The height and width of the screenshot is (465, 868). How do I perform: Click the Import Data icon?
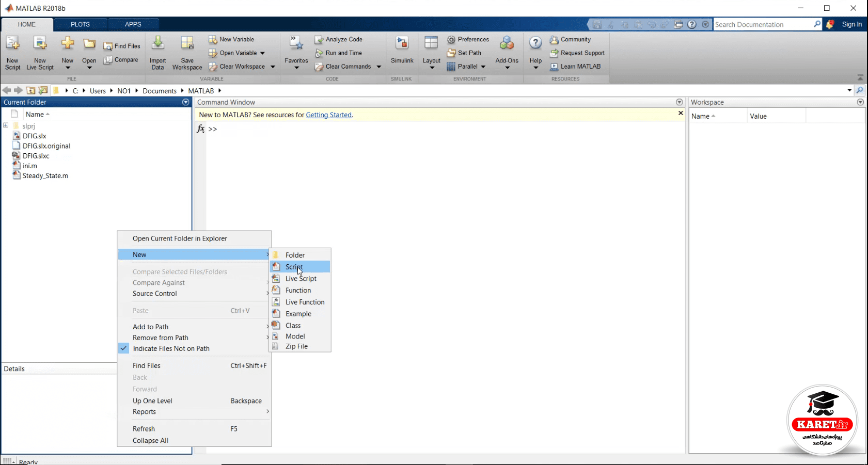coord(158,44)
